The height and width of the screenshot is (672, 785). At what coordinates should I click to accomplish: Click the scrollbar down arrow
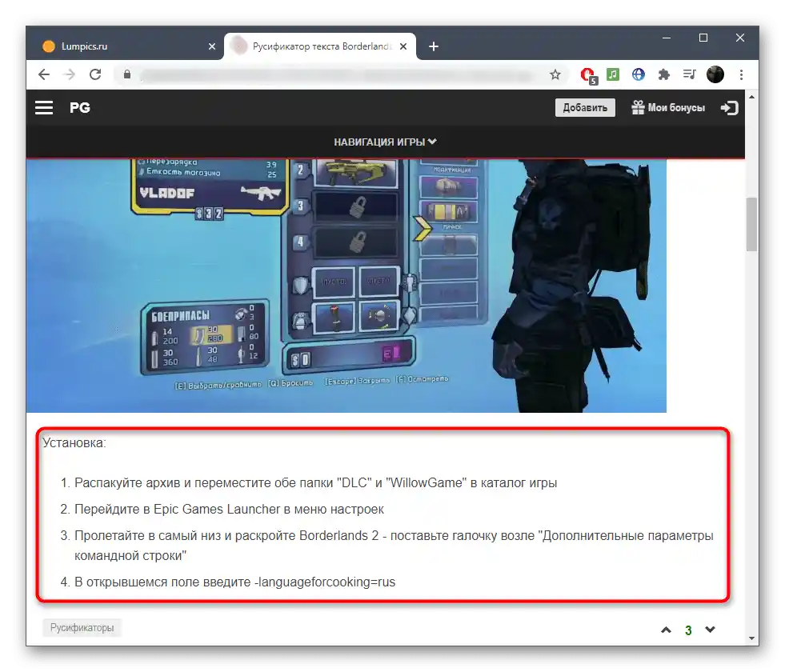click(751, 638)
